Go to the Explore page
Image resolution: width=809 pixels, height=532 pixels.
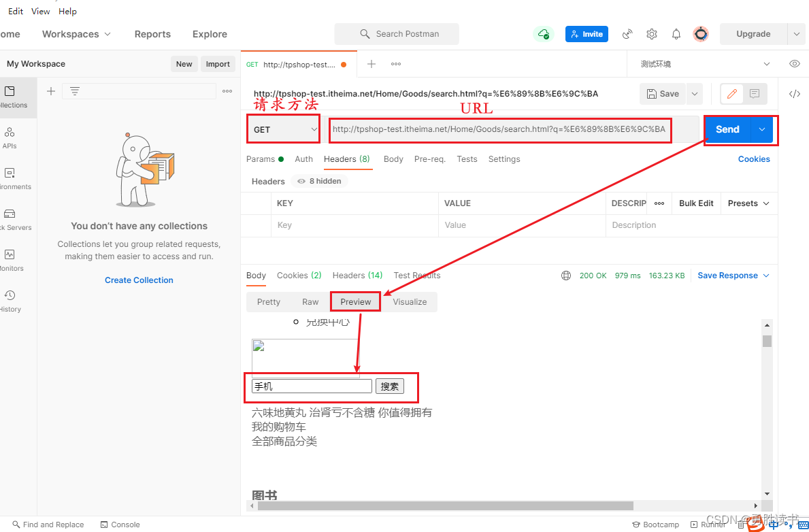210,34
